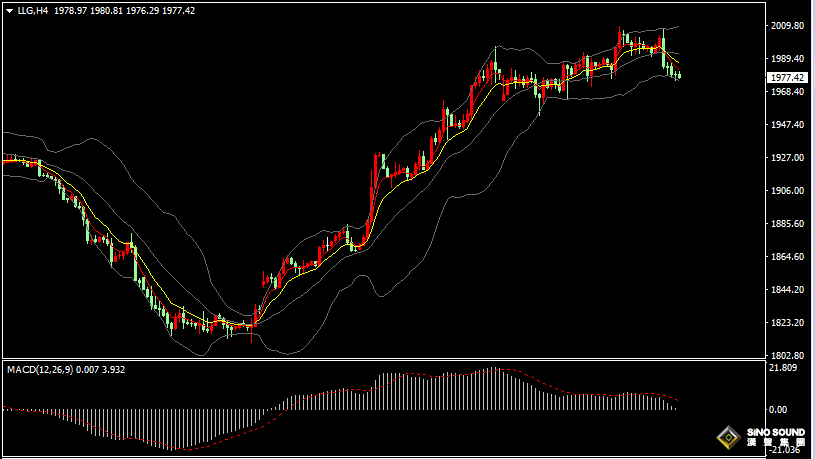The image size is (815, 459).
Task: Select the current price tag 1977.42
Action: click(783, 76)
